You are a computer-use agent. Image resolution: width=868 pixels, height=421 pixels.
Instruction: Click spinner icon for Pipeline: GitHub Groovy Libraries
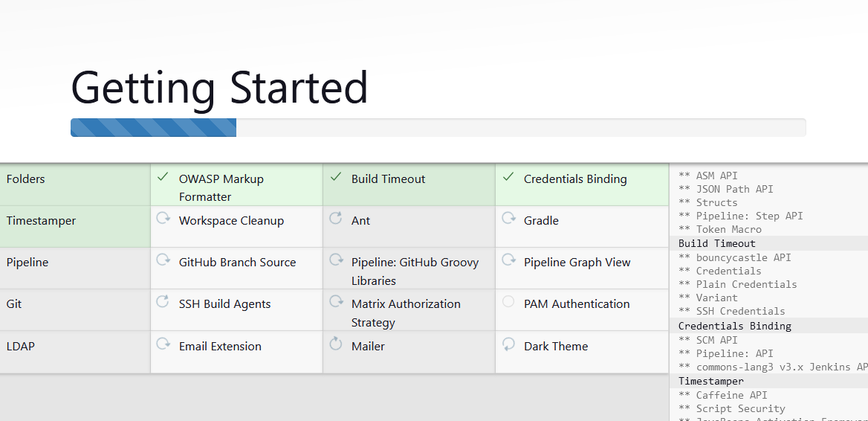point(336,260)
